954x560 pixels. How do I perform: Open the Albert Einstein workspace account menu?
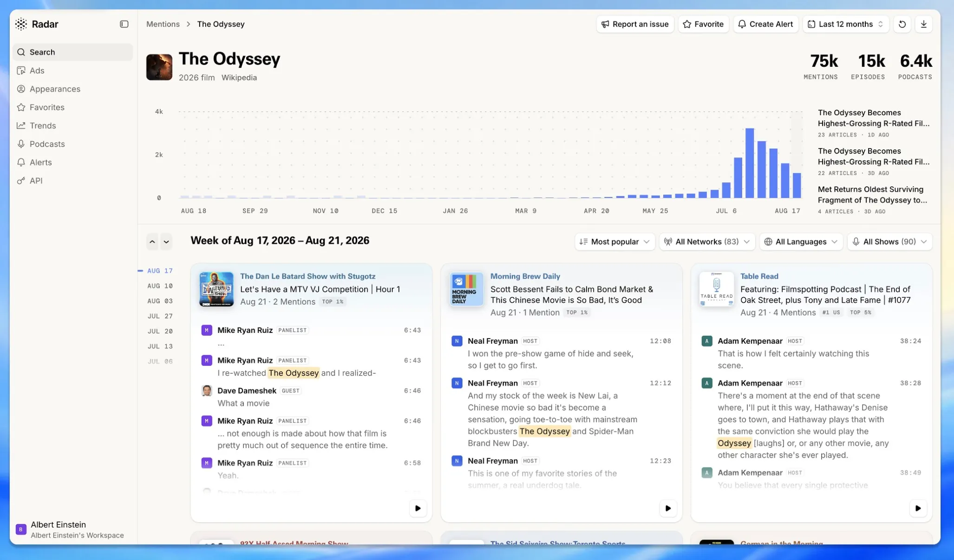coord(72,529)
